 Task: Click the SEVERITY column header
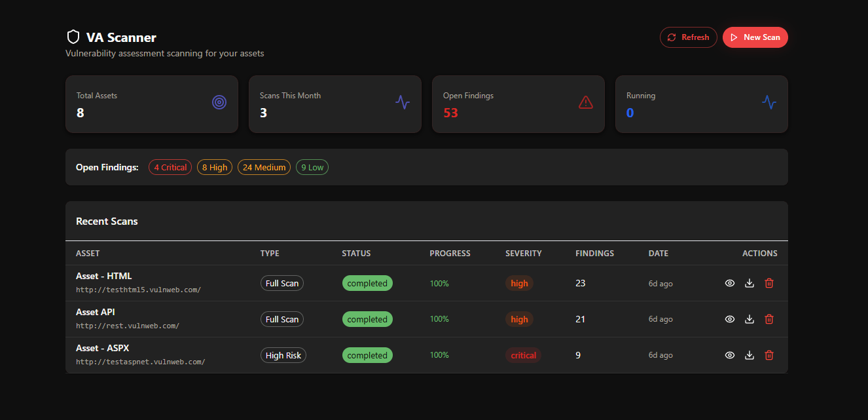[x=524, y=254]
